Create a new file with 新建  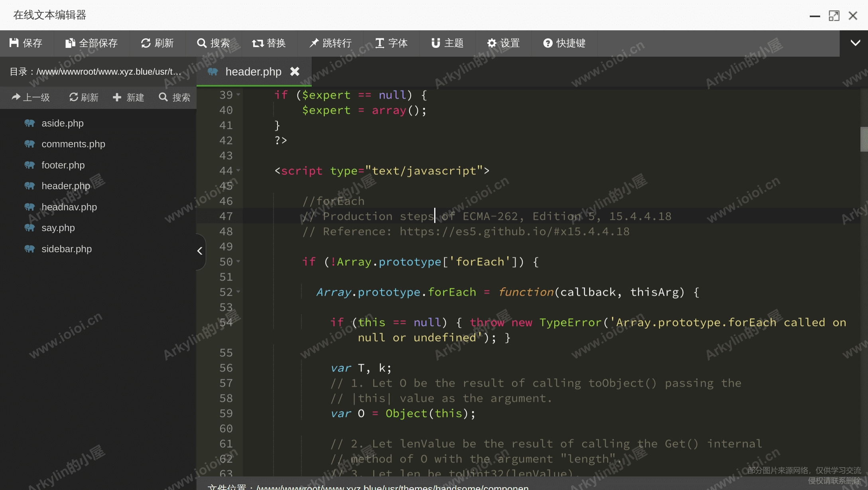pyautogui.click(x=128, y=97)
